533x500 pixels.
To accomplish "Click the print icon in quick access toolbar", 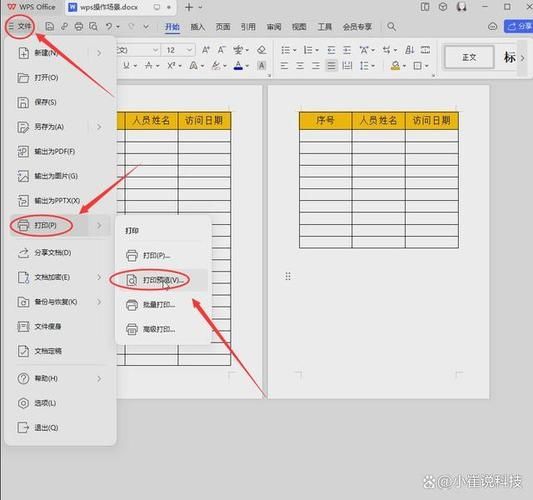I will pyautogui.click(x=79, y=26).
